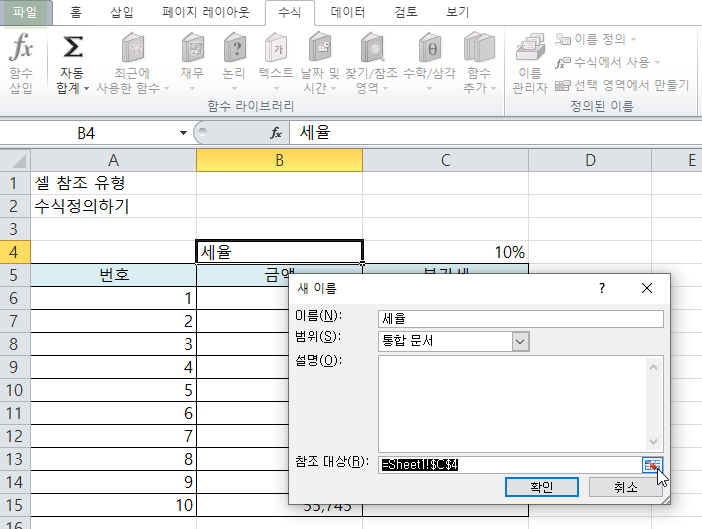Click scroll down arrow in 설명 box
702x529 pixels.
(653, 442)
